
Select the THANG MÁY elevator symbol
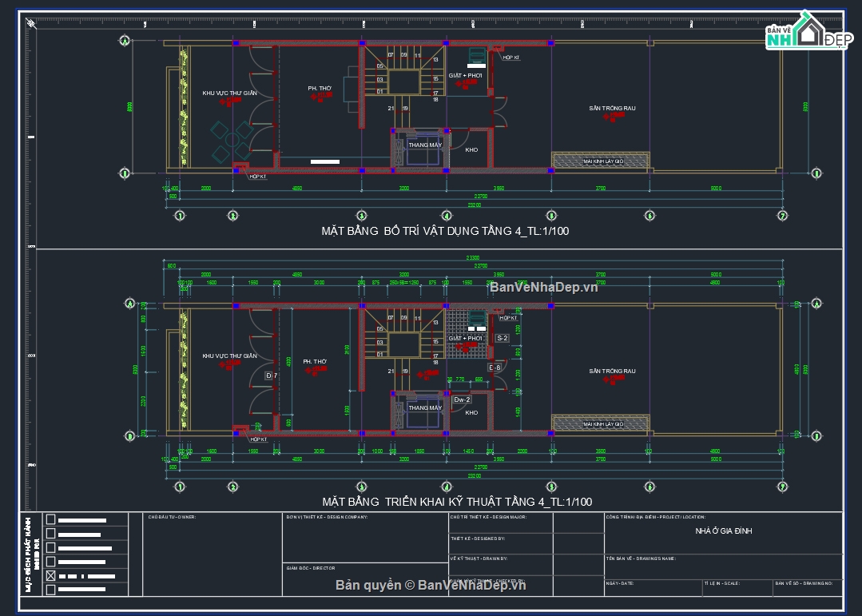click(424, 146)
